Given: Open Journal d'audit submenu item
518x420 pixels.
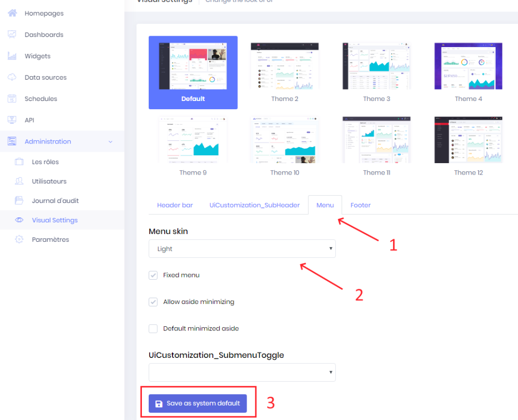Looking at the screenshot, I should click(55, 201).
